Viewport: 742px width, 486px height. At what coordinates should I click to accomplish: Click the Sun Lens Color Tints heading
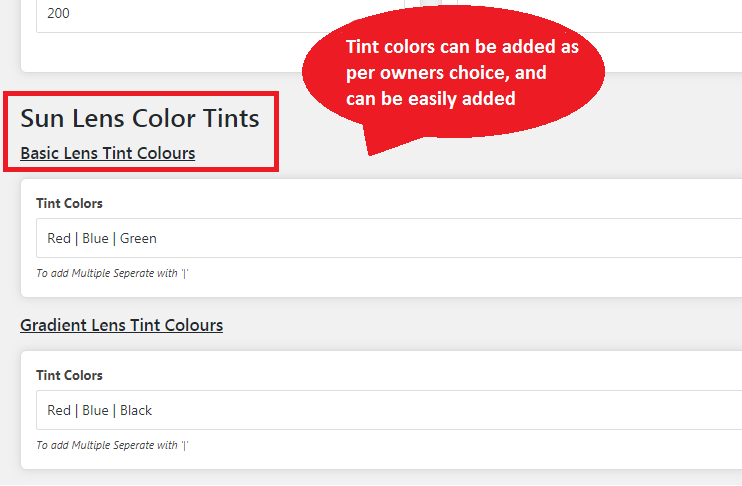coord(140,118)
